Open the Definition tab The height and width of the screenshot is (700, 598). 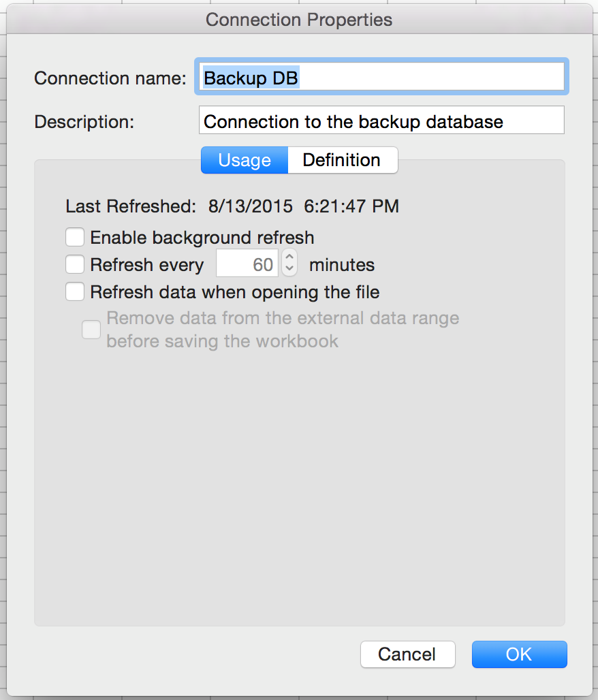pos(342,160)
